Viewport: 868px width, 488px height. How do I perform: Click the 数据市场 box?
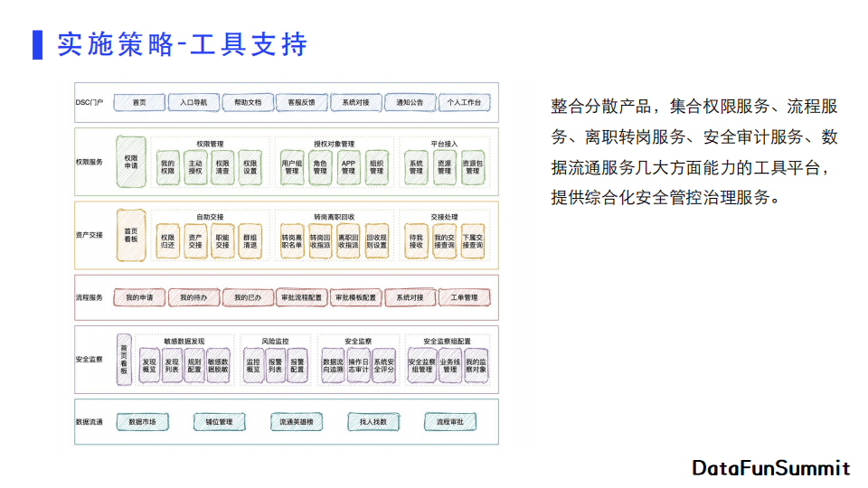[x=142, y=422]
